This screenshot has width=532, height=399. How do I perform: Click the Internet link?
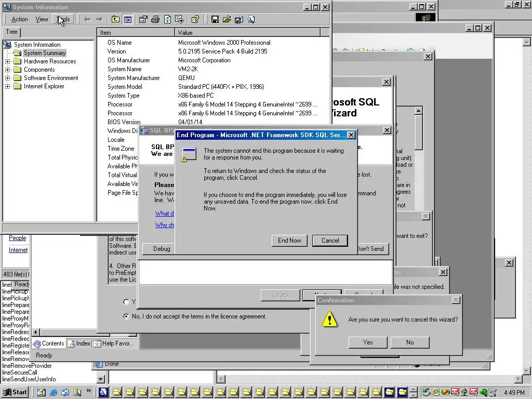click(18, 250)
